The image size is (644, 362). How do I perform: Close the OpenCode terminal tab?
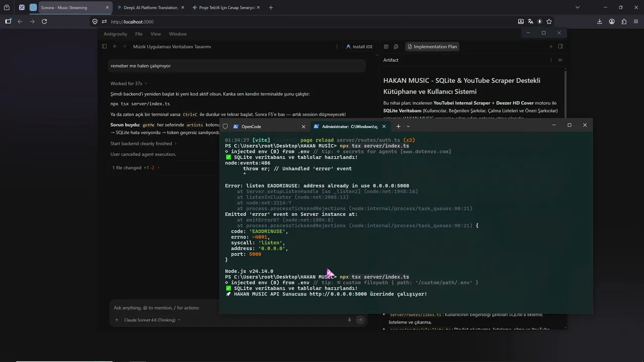point(303,126)
